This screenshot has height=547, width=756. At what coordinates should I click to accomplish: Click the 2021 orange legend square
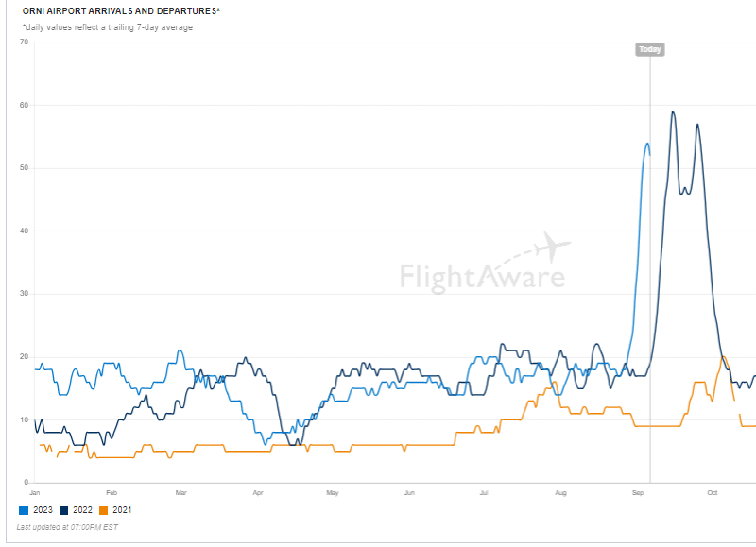coord(105,510)
